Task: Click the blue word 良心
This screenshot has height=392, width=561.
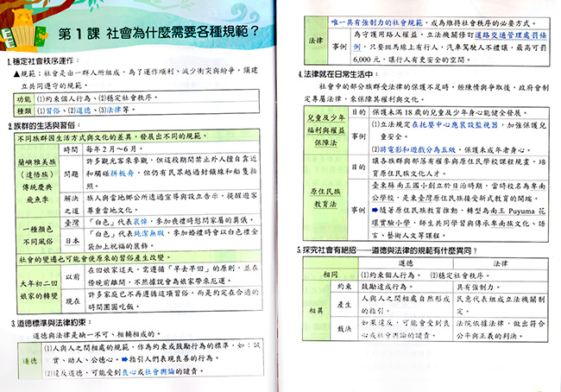Action: (129, 372)
